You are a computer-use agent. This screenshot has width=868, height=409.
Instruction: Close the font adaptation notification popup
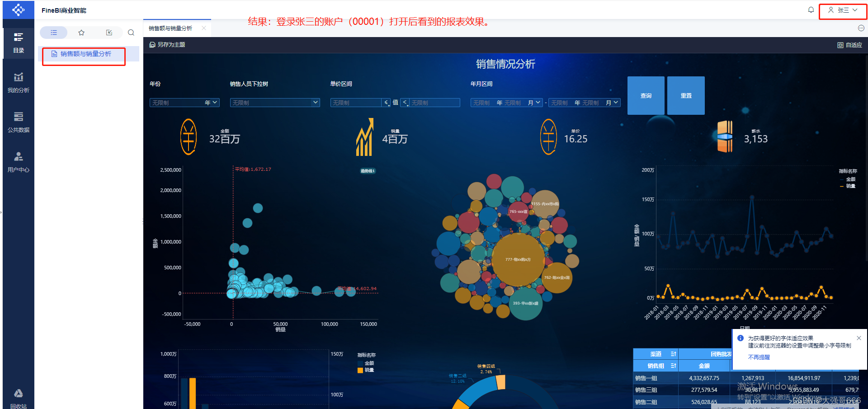(859, 338)
